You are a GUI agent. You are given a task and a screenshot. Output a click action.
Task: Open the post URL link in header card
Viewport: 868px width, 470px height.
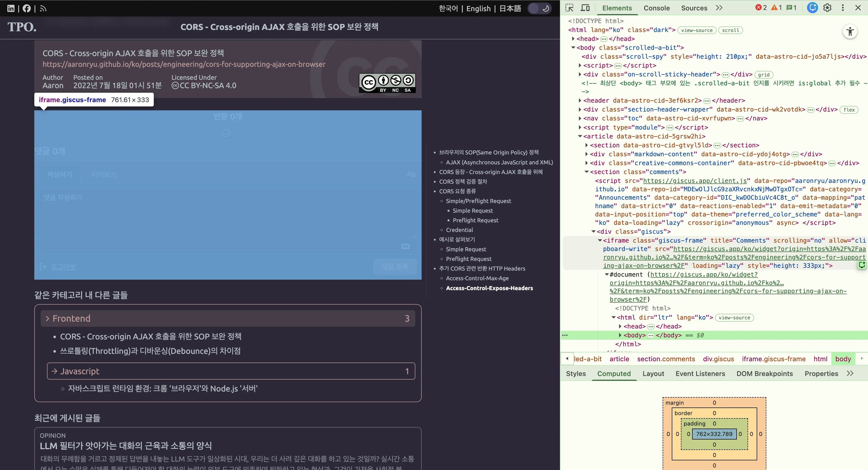pyautogui.click(x=184, y=64)
